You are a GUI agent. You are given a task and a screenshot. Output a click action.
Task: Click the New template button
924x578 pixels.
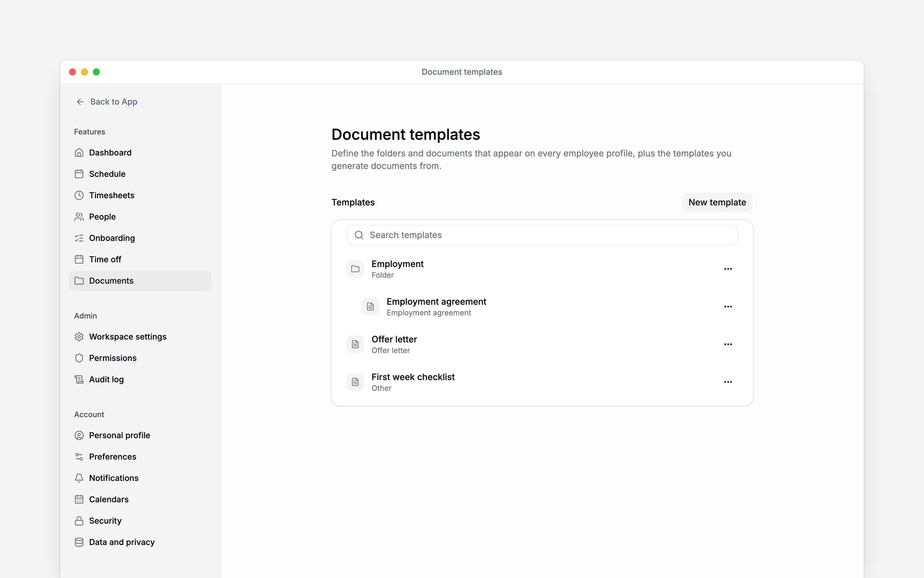(717, 202)
